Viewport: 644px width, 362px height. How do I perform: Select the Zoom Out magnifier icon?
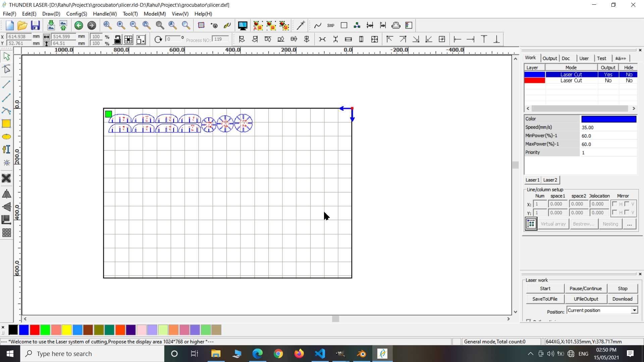[x=134, y=25]
